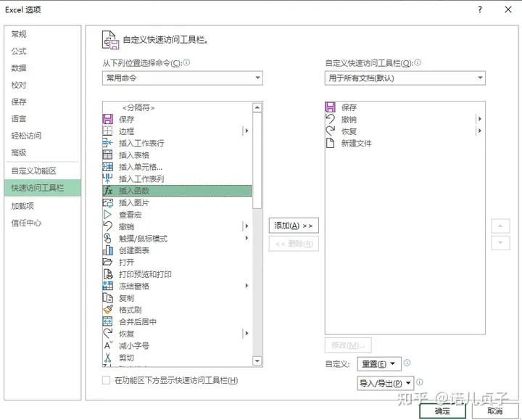Viewport: 522px width, 420px height.
Task: Click the 插入表格 table icon
Action: click(x=107, y=155)
